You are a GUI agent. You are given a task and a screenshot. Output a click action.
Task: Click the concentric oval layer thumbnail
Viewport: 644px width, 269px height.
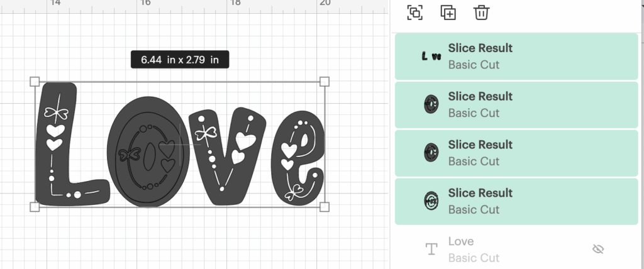(431, 201)
